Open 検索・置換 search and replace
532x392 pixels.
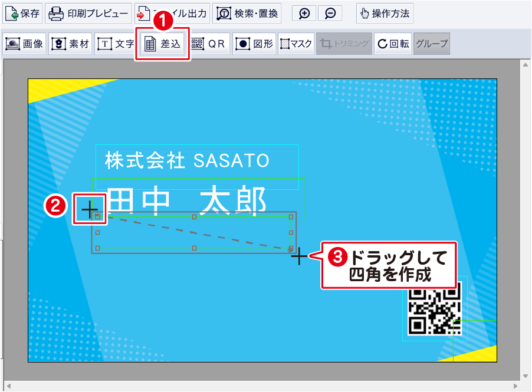pyautogui.click(x=247, y=14)
